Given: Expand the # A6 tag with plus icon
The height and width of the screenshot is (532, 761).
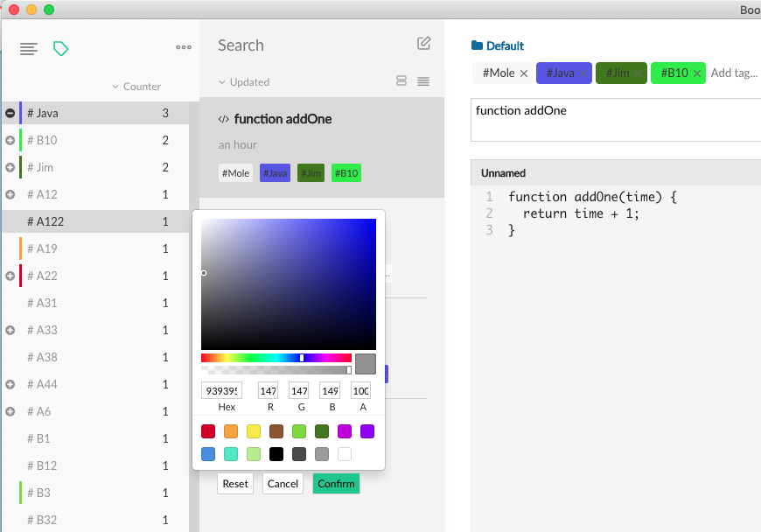Looking at the screenshot, I should click(10, 412).
